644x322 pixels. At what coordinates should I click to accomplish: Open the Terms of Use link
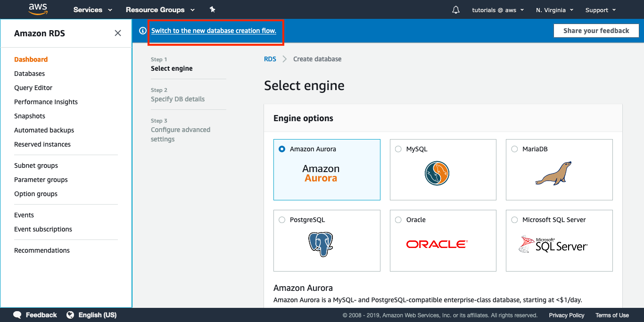pyautogui.click(x=612, y=315)
